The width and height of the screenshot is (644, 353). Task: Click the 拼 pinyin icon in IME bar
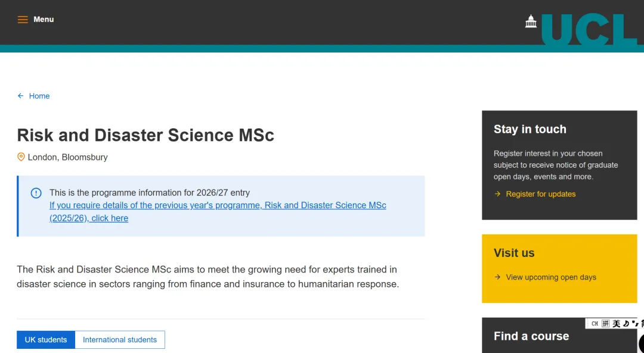(x=605, y=324)
